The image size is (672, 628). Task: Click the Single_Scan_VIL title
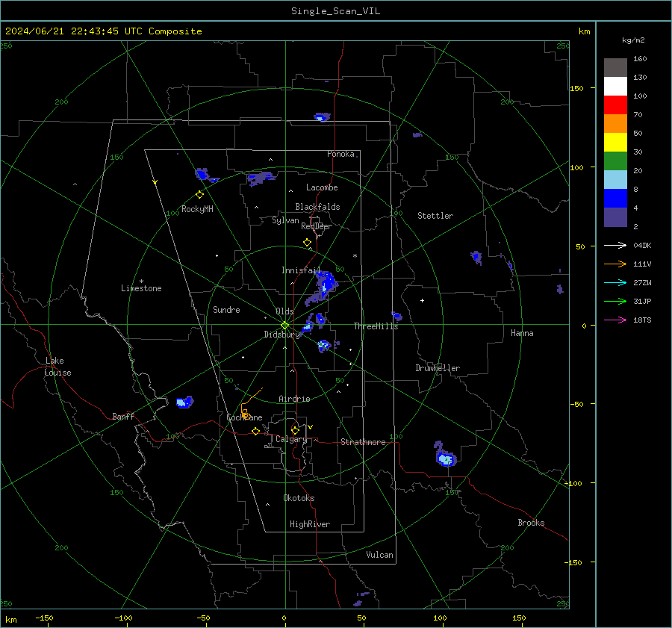click(335, 11)
